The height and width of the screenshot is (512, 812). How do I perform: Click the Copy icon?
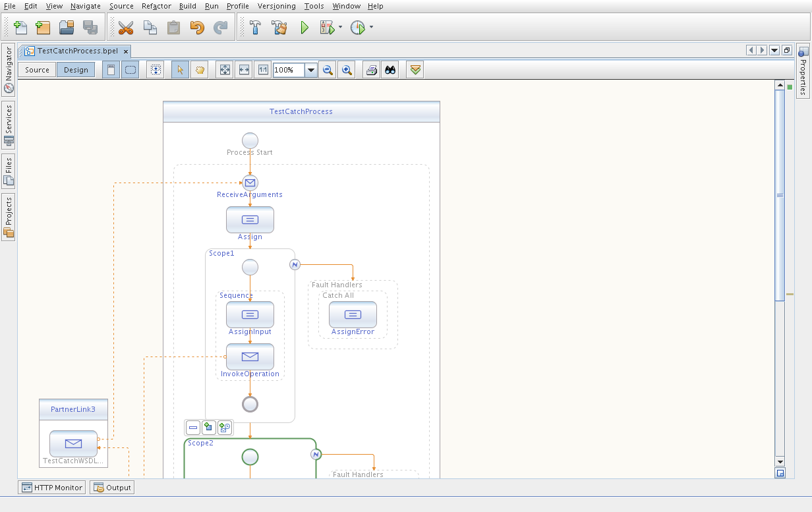click(x=150, y=28)
